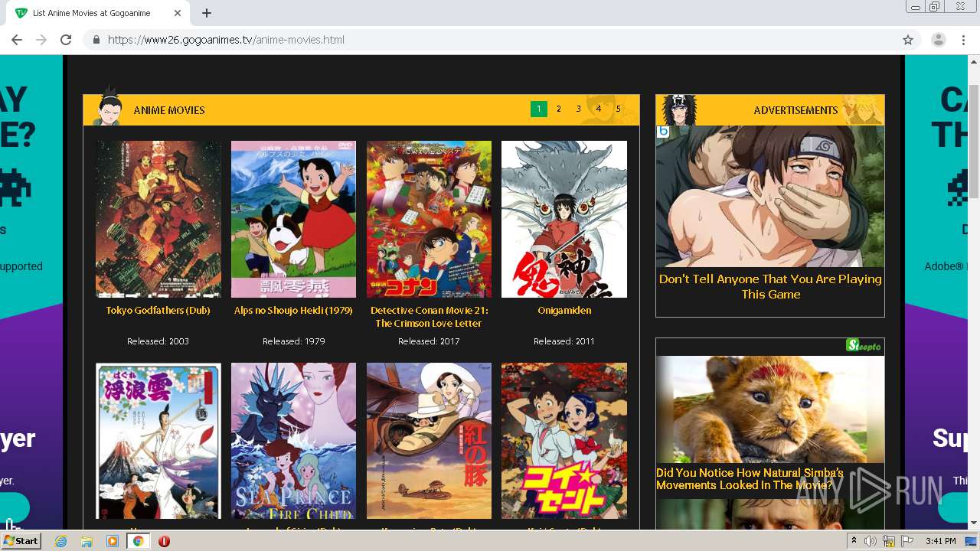
Task: Click the Simba movements ad headline
Action: [x=750, y=479]
